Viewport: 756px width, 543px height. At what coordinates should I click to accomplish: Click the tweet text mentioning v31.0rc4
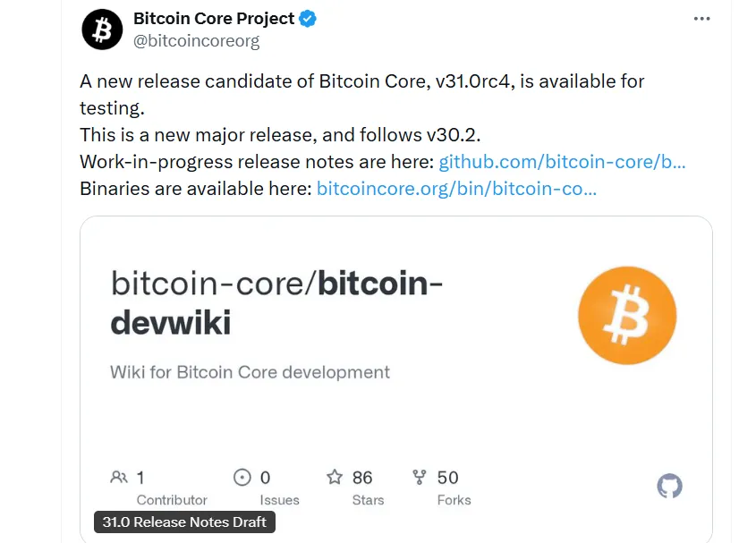point(361,81)
